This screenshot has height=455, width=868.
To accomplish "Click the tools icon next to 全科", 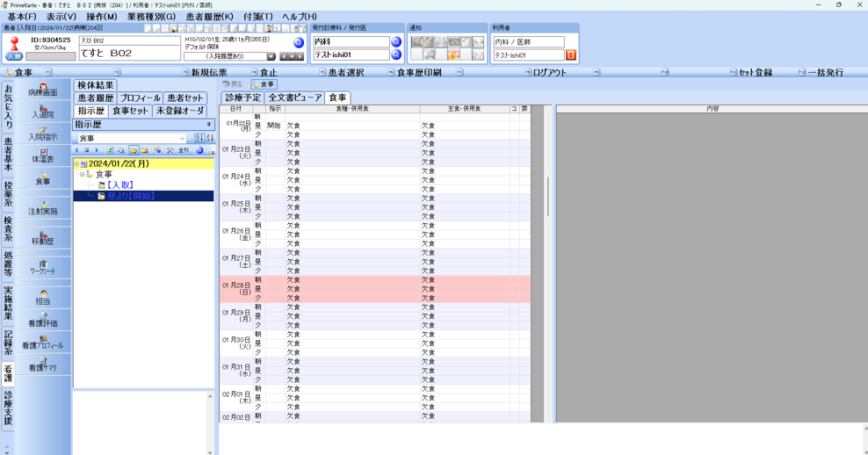I will coord(170,150).
